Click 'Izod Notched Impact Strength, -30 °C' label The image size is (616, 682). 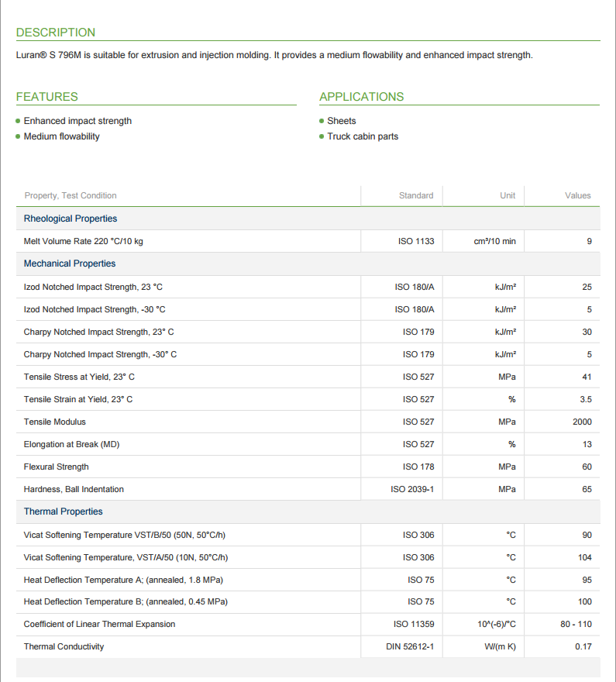point(95,310)
